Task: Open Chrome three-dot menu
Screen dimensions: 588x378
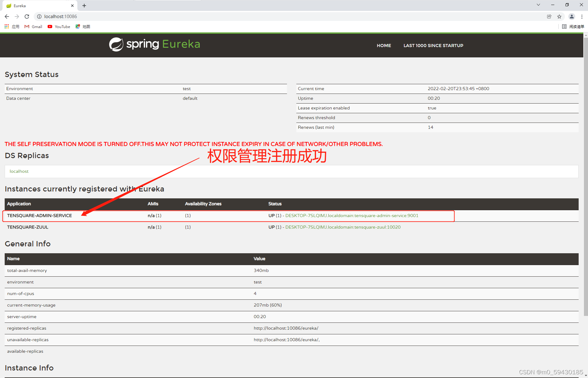Action: tap(582, 17)
